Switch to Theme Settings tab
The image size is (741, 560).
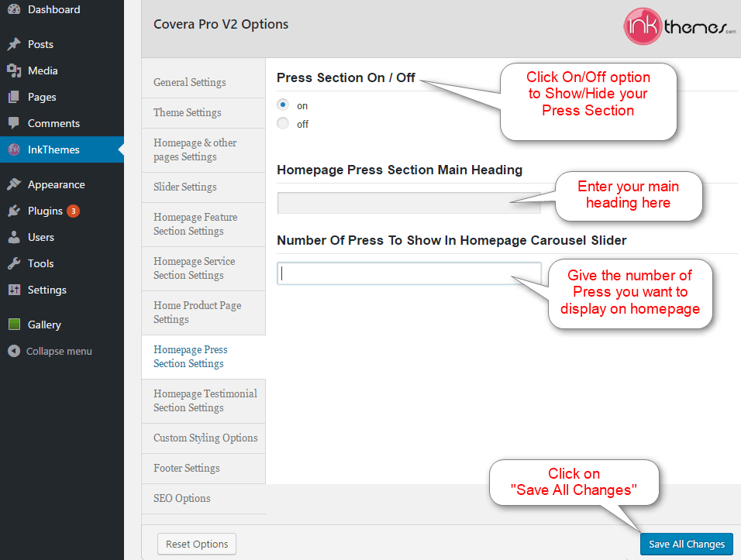(x=204, y=113)
